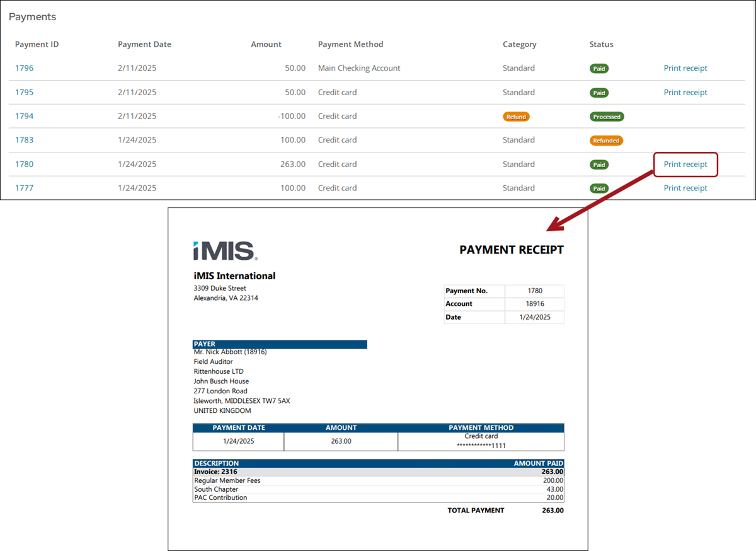Sort table by Payment ID column
The width and height of the screenshot is (756, 551).
coord(36,44)
